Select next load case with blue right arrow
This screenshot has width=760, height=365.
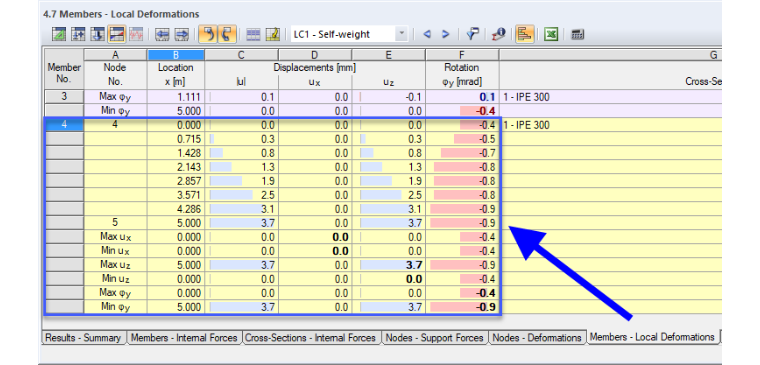pos(446,34)
